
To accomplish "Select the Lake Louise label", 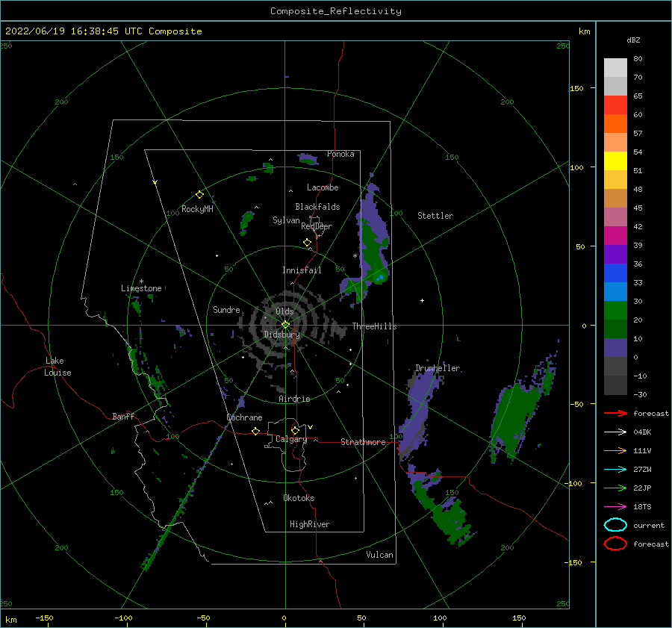I will coord(57,367).
